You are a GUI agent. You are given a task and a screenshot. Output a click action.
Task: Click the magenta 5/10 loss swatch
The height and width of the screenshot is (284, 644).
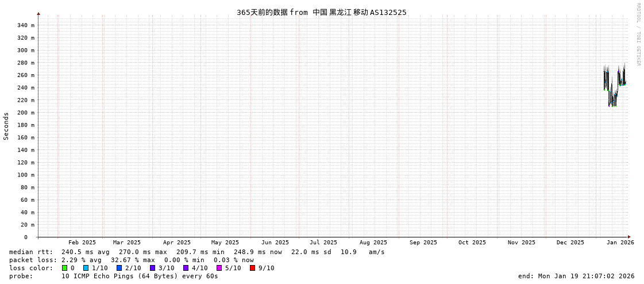pyautogui.click(x=219, y=268)
